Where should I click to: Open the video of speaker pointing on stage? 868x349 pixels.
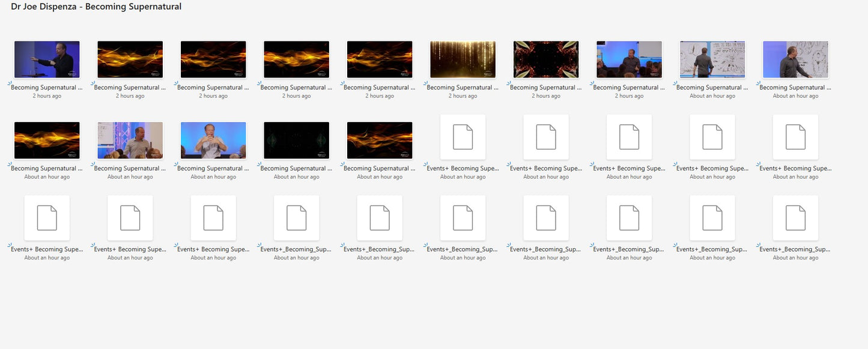[47, 59]
